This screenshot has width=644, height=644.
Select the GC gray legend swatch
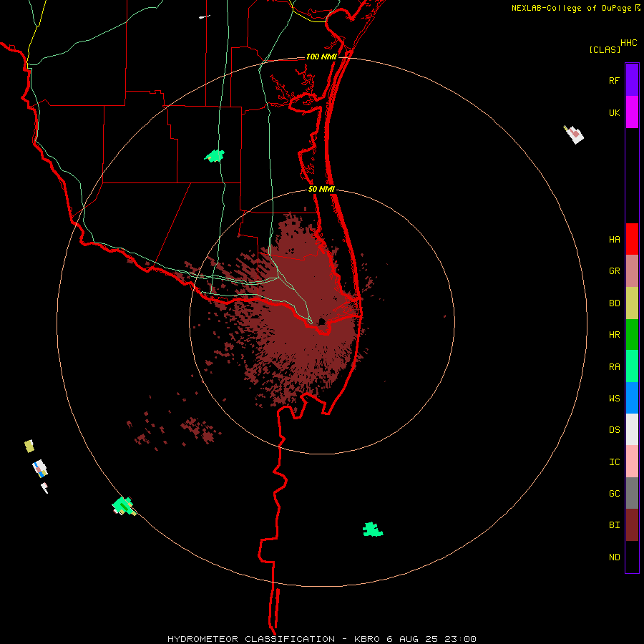[632, 493]
